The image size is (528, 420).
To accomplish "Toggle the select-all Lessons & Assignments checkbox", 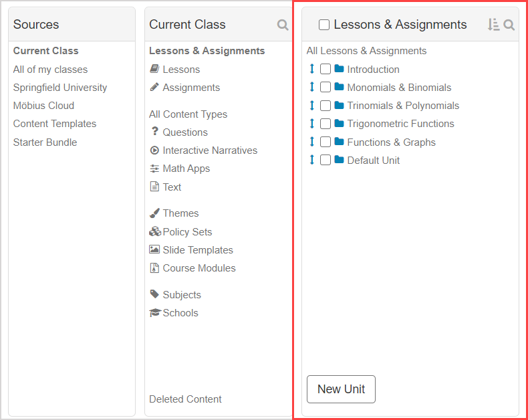I will [x=324, y=25].
